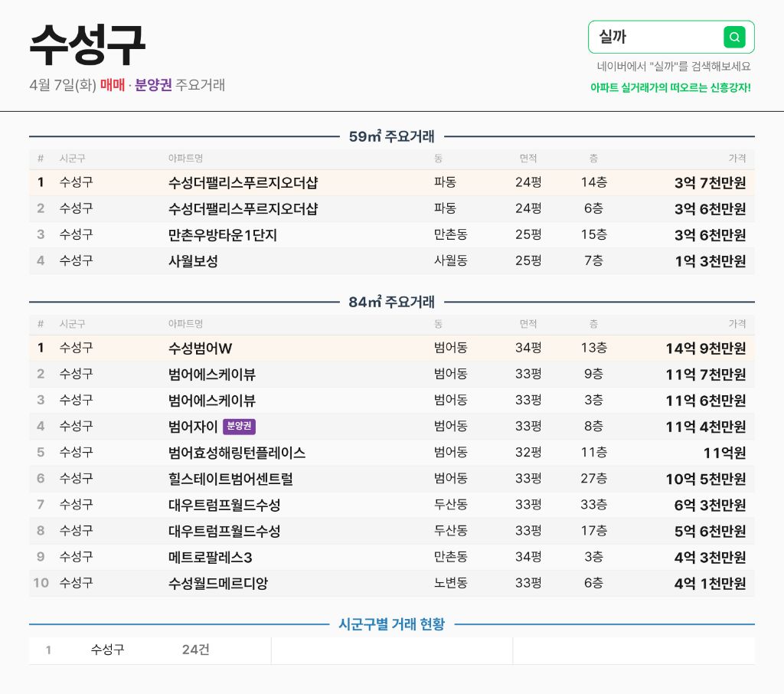Open the green 아파트 실거래가의 떠오르는 신흥강자 link

click(x=670, y=87)
